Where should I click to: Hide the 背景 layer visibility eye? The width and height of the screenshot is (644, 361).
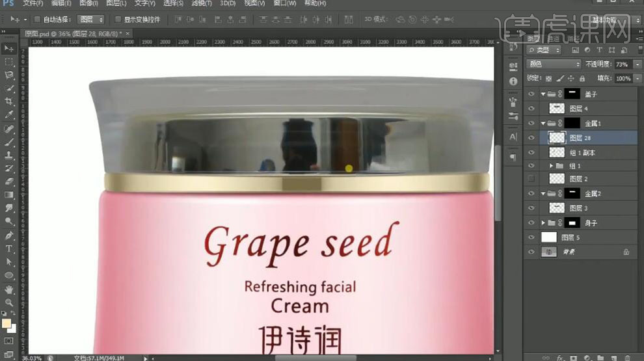(531, 252)
